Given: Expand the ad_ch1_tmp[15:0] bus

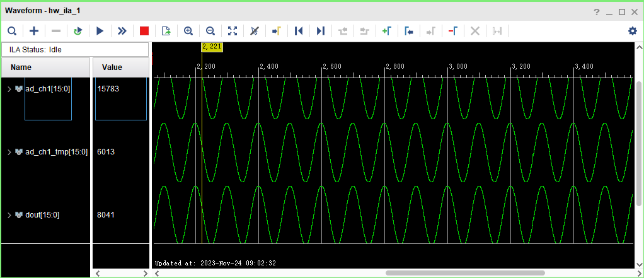Looking at the screenshot, I should [9, 152].
